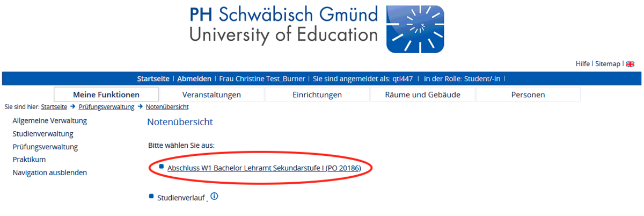Open the Einrichtungen tab

tap(317, 95)
